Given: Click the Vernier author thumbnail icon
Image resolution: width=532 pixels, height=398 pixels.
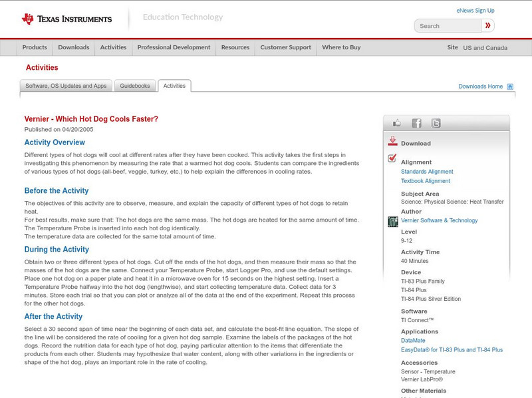Looking at the screenshot, I should coord(393,222).
